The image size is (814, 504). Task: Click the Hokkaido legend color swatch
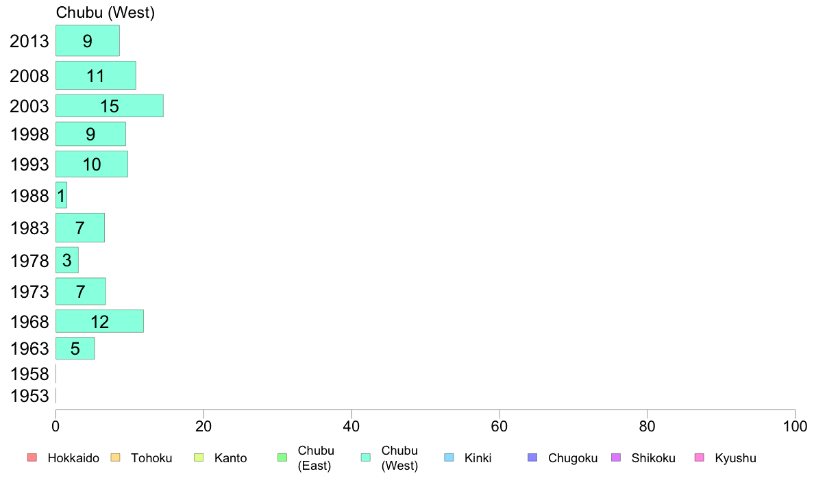32,457
